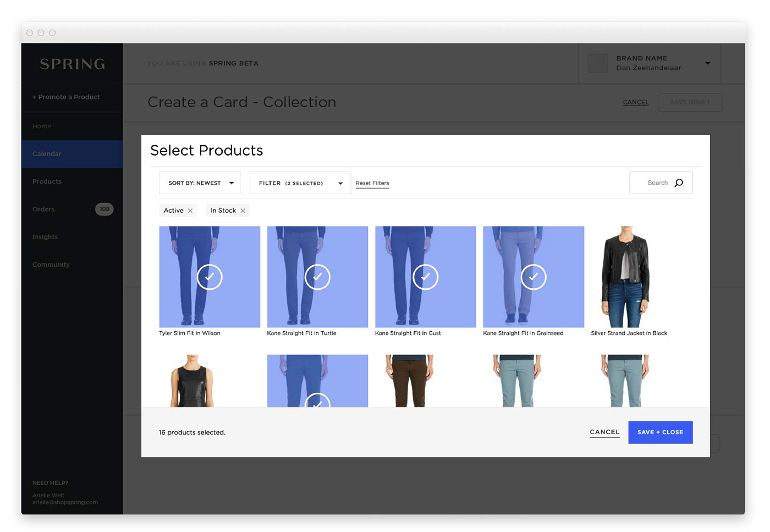The width and height of the screenshot is (770, 532).
Task: Select the black leather top product thumbnail
Action: tap(192, 381)
